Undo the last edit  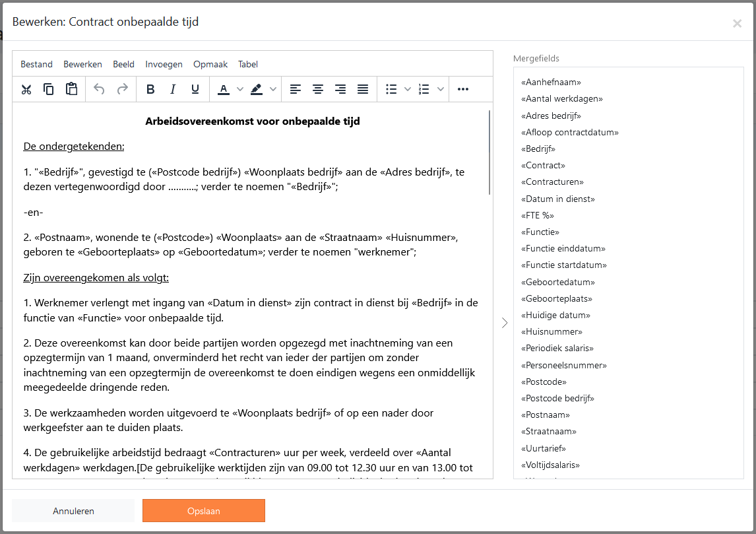pyautogui.click(x=99, y=89)
